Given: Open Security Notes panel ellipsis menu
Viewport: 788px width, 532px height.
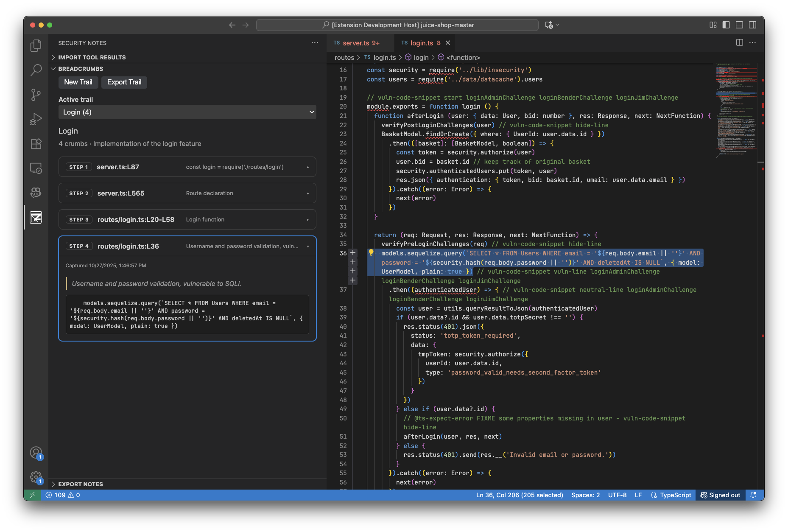Looking at the screenshot, I should pyautogui.click(x=315, y=42).
